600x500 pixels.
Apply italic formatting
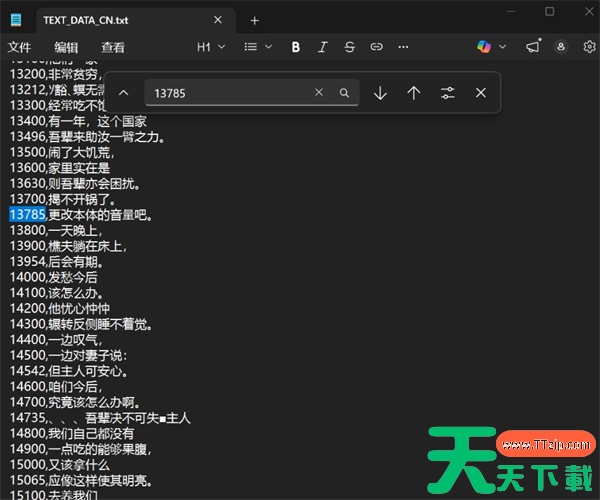point(322,47)
